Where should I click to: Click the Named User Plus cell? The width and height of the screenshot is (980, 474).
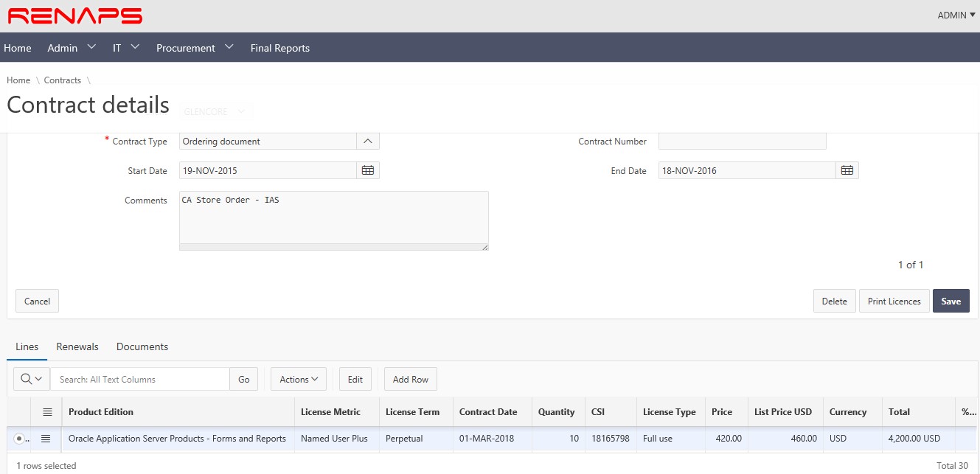coord(337,439)
